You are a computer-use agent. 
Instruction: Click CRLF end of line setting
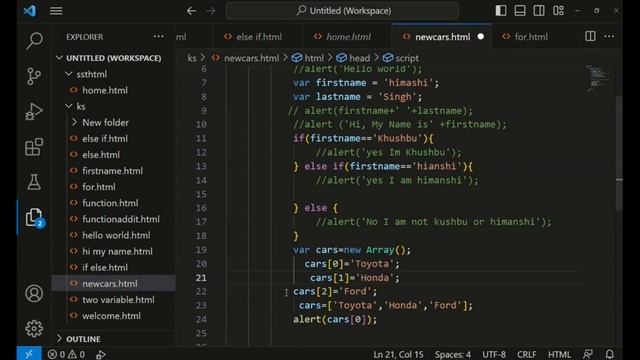point(527,354)
